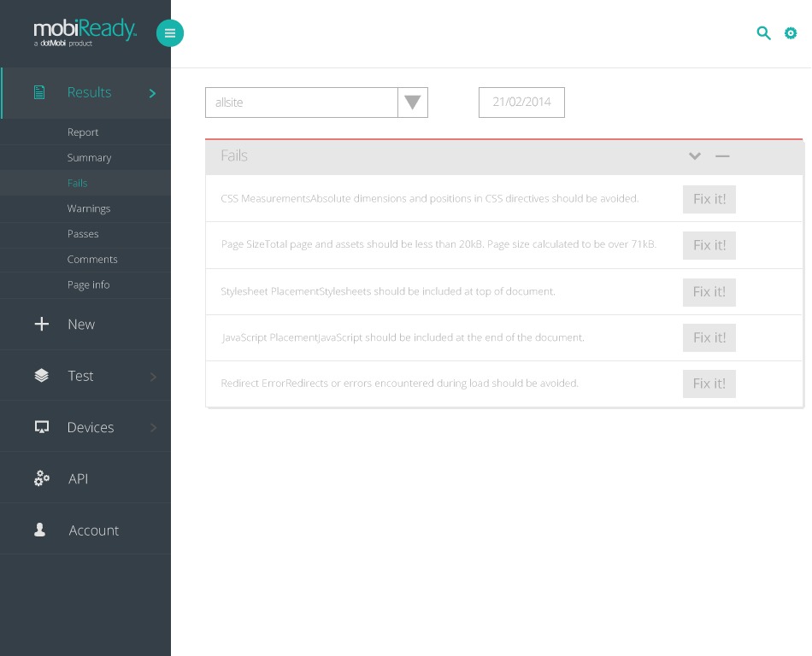This screenshot has height=656, width=812.
Task: Go to the Page info section
Action: click(x=88, y=284)
